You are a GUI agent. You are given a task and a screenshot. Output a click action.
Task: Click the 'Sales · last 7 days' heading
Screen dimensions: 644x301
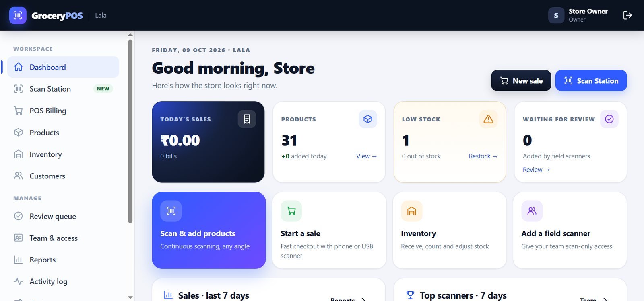tap(213, 295)
